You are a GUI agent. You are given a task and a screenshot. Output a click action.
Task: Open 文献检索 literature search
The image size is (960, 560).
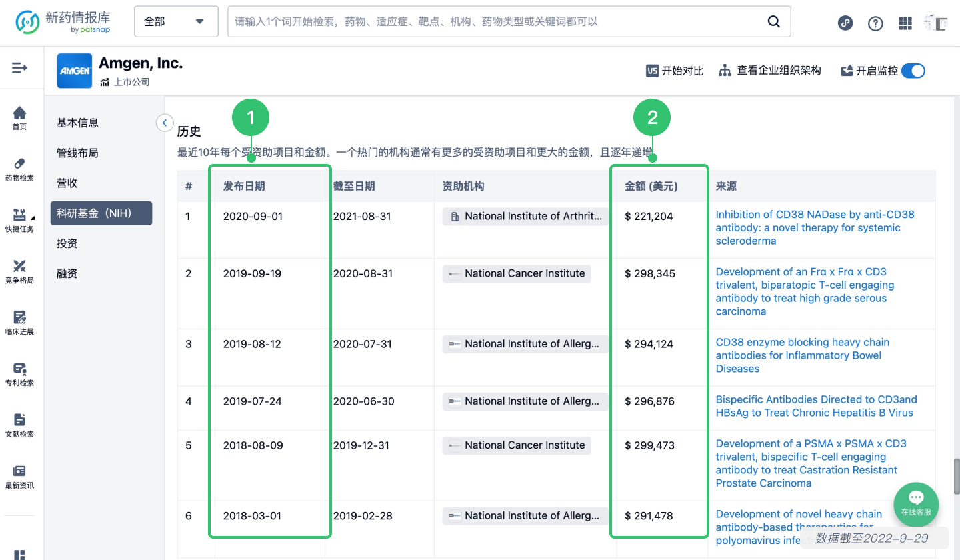click(x=20, y=425)
